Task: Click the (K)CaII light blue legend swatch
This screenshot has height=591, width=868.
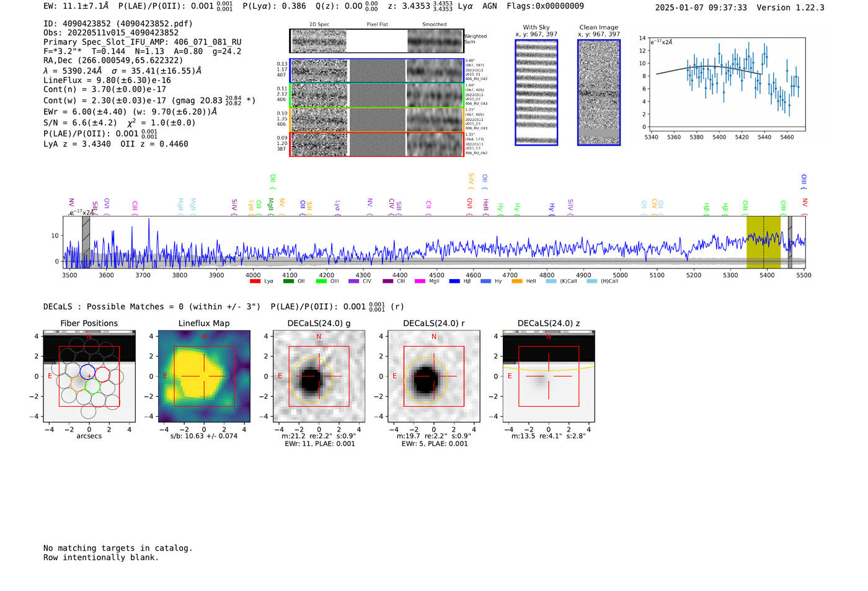Action: tap(551, 282)
